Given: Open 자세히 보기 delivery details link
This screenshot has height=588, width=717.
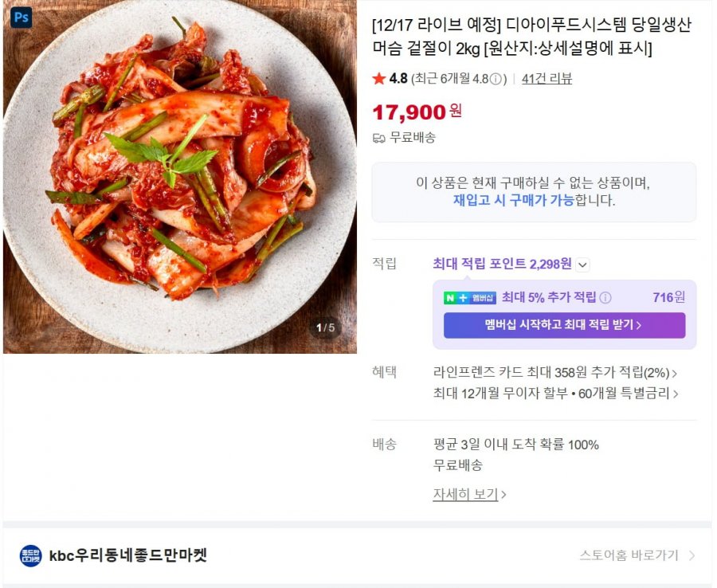Looking at the screenshot, I should tap(469, 494).
